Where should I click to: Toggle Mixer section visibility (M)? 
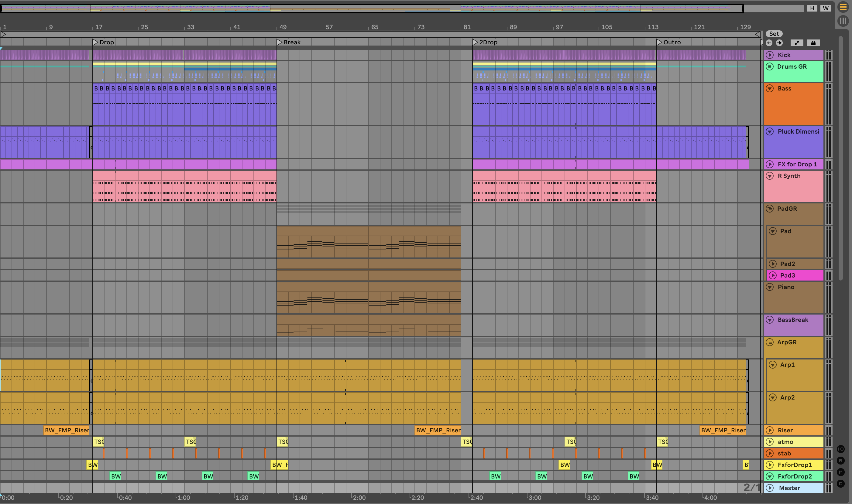point(840,472)
